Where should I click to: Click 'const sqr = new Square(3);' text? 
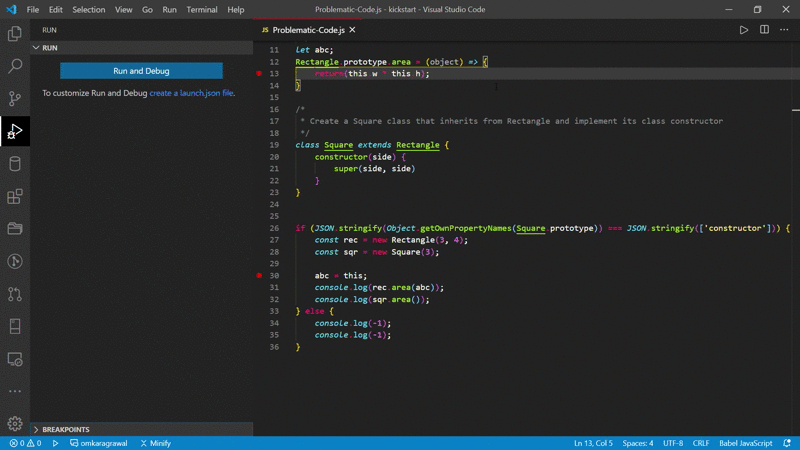click(377, 252)
